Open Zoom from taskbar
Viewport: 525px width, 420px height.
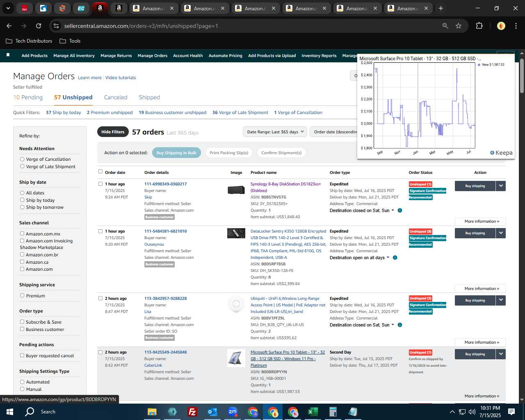coord(233,412)
